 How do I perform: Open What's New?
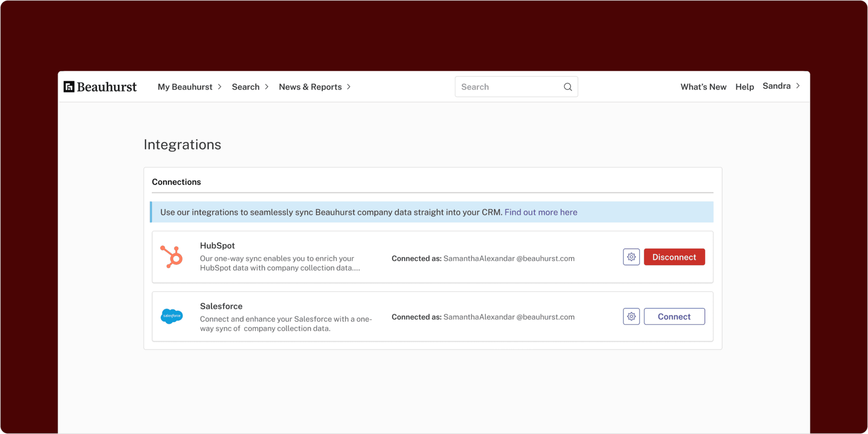(703, 87)
